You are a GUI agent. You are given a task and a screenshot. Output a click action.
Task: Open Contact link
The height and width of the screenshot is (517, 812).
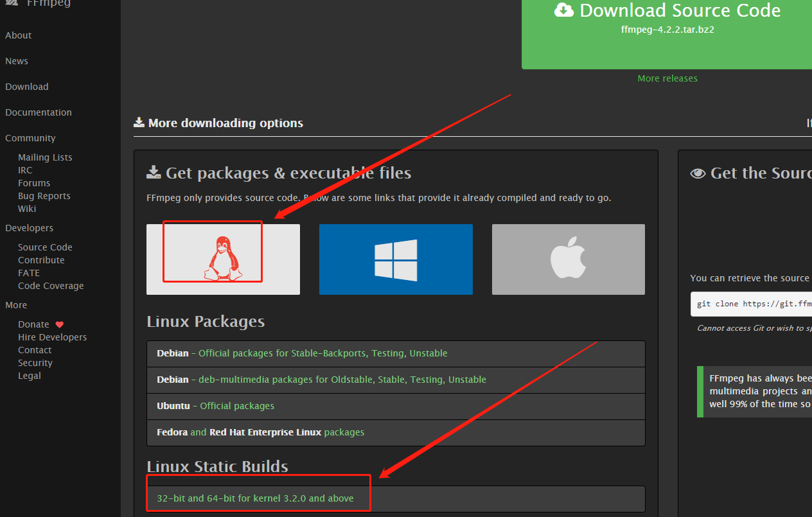pyautogui.click(x=35, y=350)
